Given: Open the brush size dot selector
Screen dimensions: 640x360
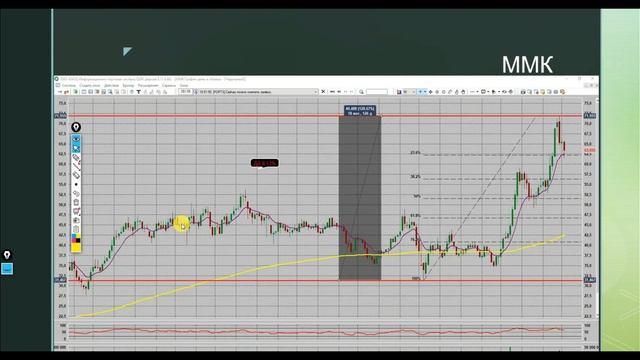Looking at the screenshot, I should point(76,184).
